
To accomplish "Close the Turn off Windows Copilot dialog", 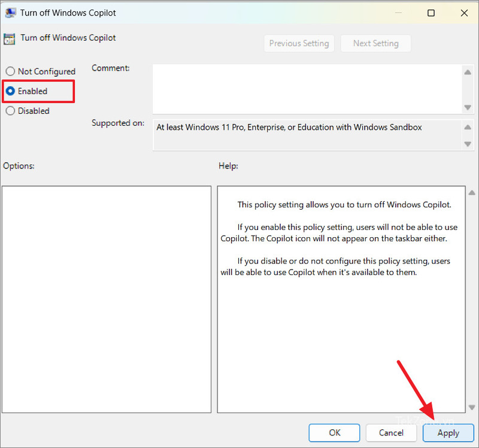I will (464, 13).
